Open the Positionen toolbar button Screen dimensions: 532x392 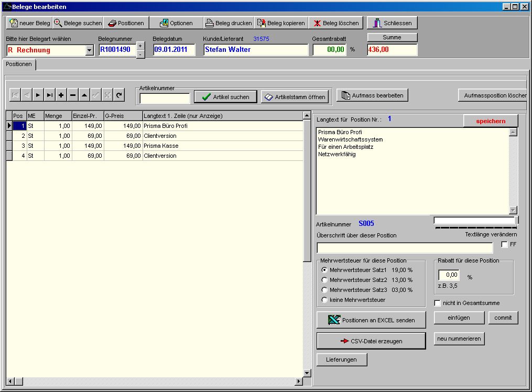(126, 23)
